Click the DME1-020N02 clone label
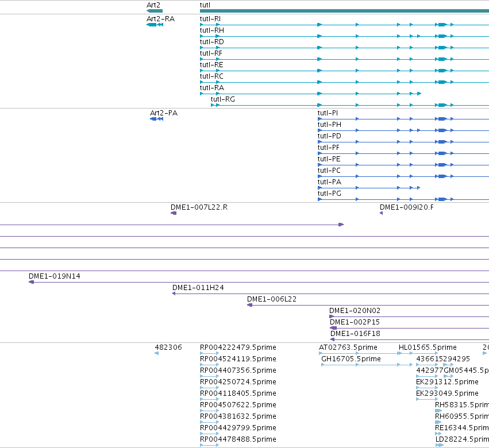Screen dimensions: 489x448 (355, 311)
